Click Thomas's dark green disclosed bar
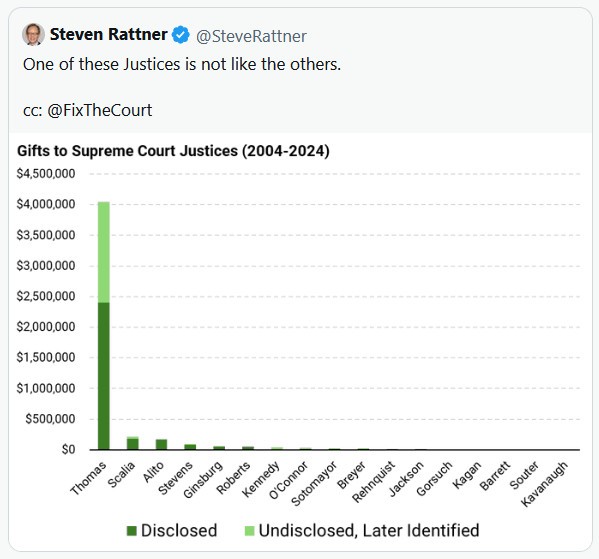 pos(104,376)
